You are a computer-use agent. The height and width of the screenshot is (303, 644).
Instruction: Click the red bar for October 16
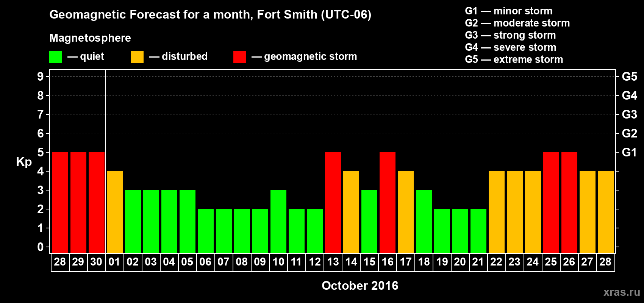pos(388,203)
